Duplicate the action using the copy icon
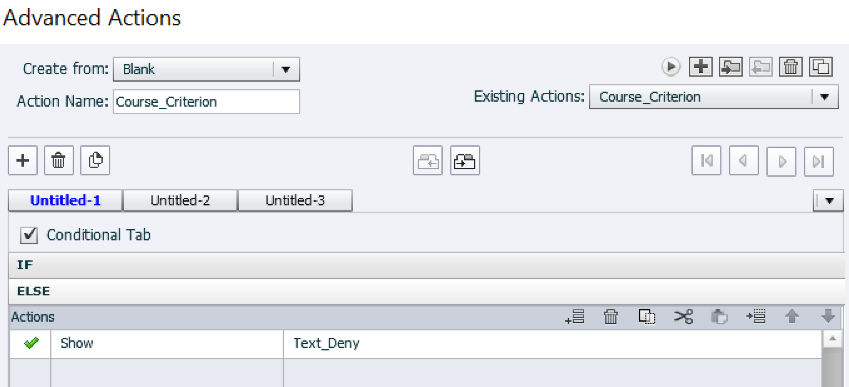The height and width of the screenshot is (387, 849). pyautogui.click(x=821, y=67)
